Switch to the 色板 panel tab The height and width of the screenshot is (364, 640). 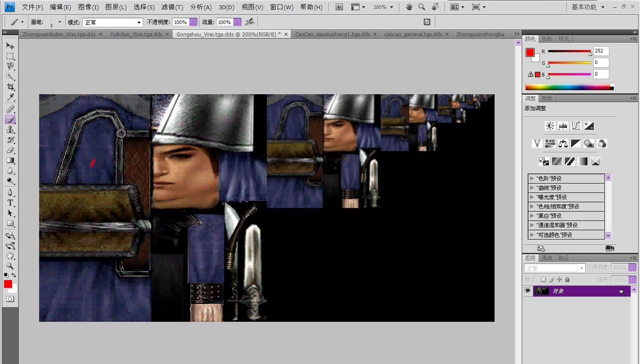coord(547,39)
